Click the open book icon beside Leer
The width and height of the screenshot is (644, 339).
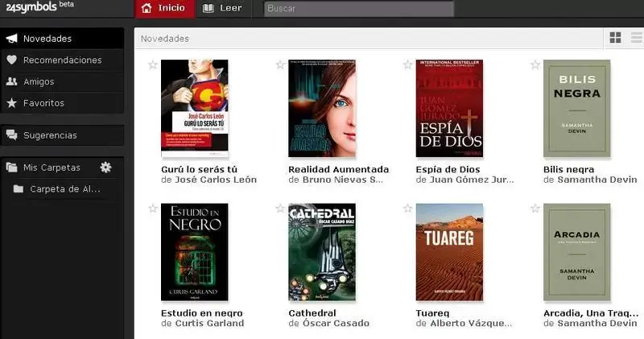[x=208, y=8]
